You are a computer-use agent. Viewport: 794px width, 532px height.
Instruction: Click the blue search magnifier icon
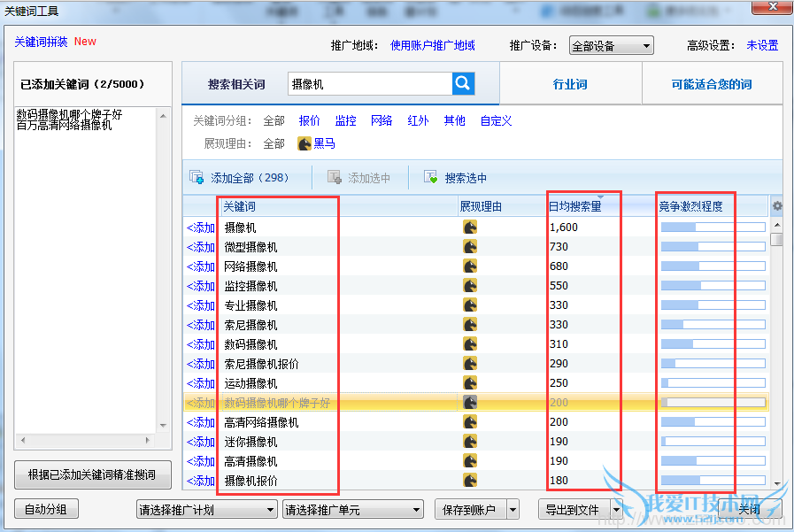[x=463, y=84]
